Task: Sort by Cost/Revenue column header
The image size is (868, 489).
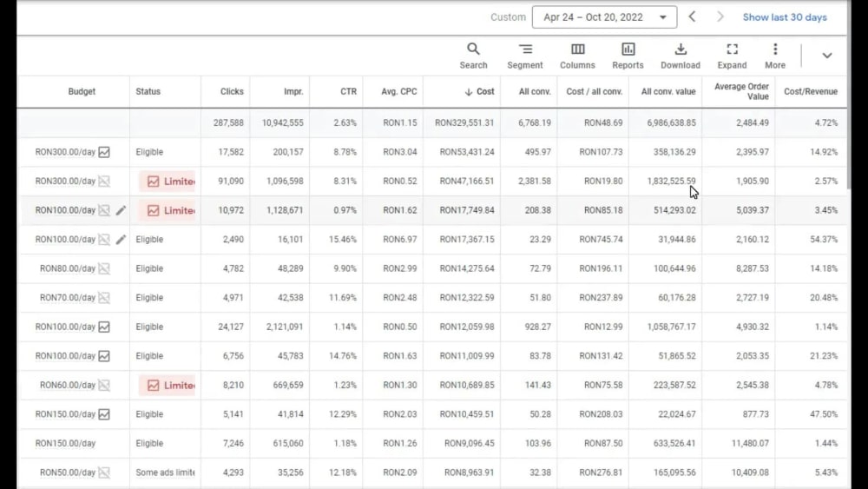Action: pos(811,91)
